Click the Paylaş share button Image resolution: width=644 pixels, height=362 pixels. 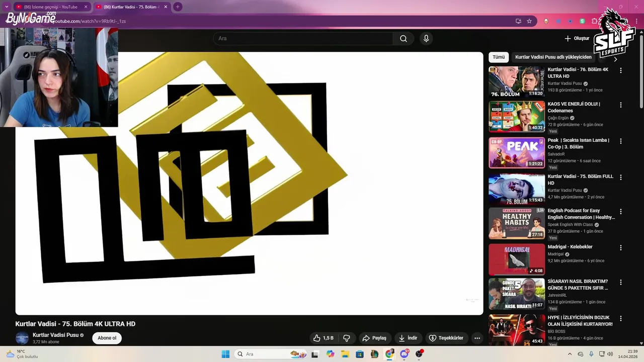(x=375, y=338)
